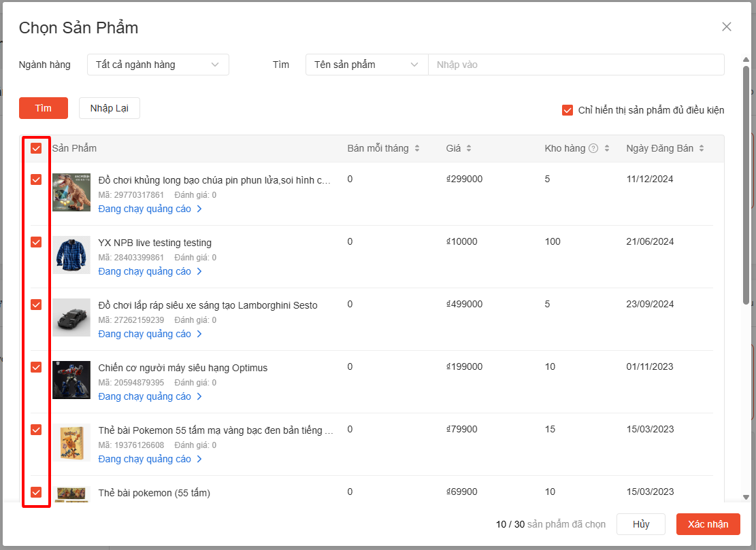Click the Optimus robot product image
This screenshot has width=756, height=550.
[71, 380]
